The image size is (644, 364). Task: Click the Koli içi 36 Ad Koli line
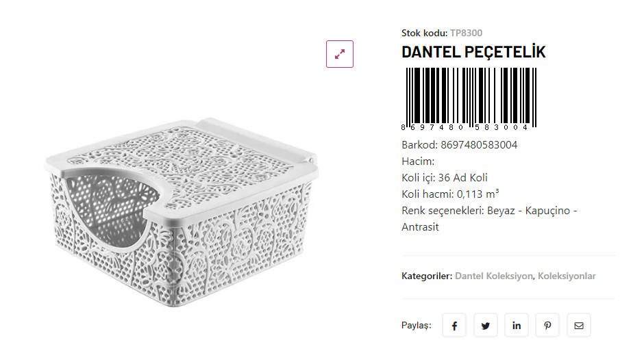coord(444,178)
